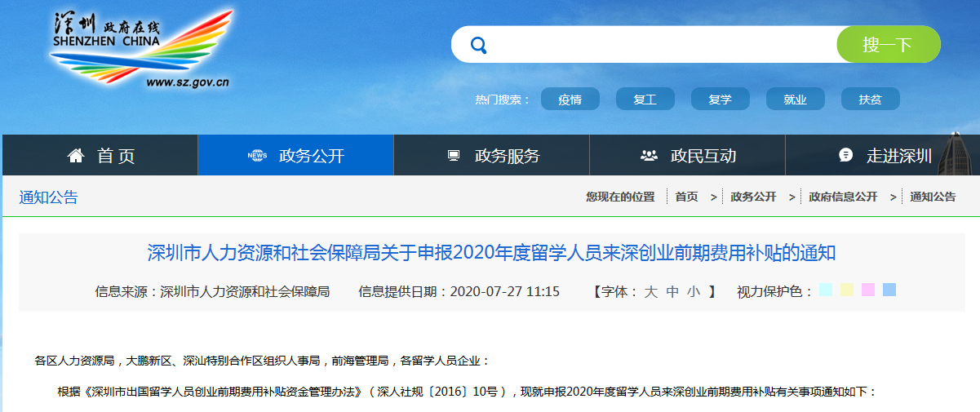
Task: Click the monitor icon beside 政务服务
Action: 454,155
